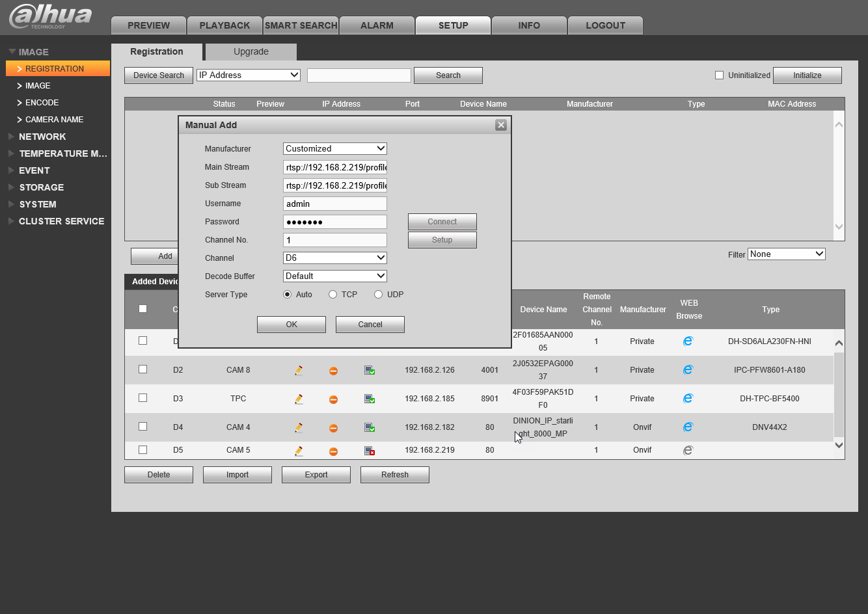Open web browse for DNV44X2 camera
868x614 pixels.
click(688, 427)
